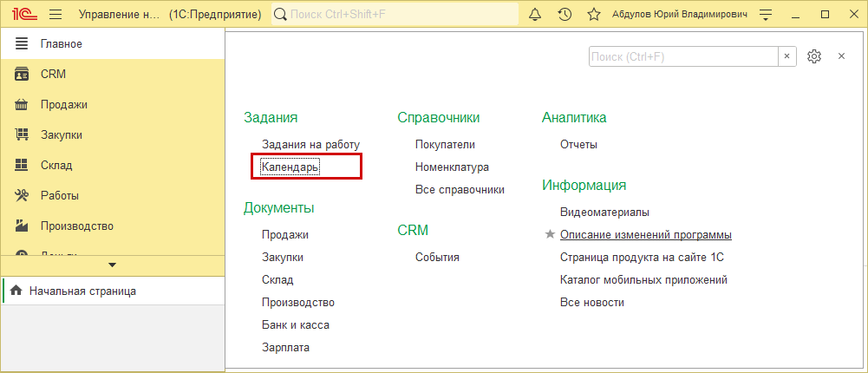Open the CRM section in sidebar
868x373 pixels.
[113, 74]
